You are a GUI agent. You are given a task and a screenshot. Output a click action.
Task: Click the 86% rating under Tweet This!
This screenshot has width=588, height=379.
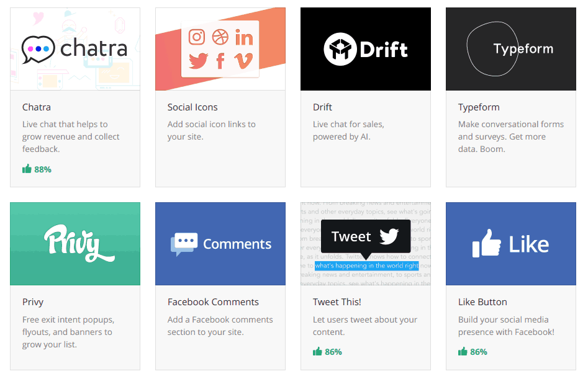327,352
